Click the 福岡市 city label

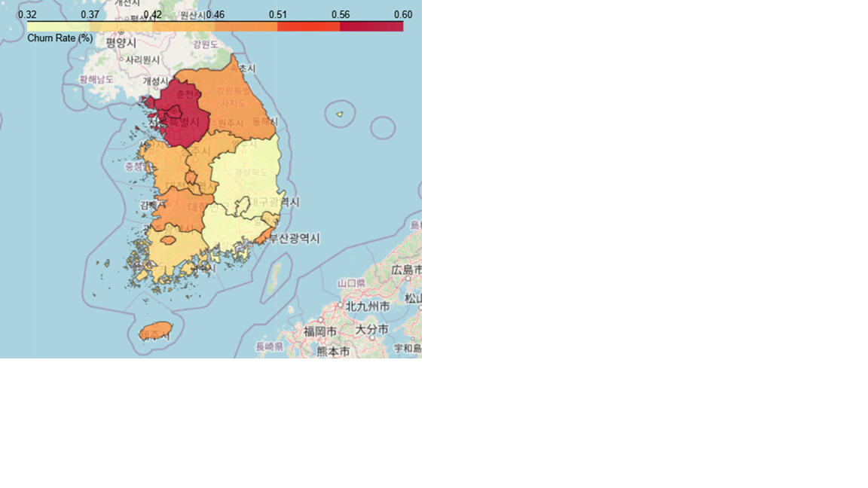tap(320, 331)
